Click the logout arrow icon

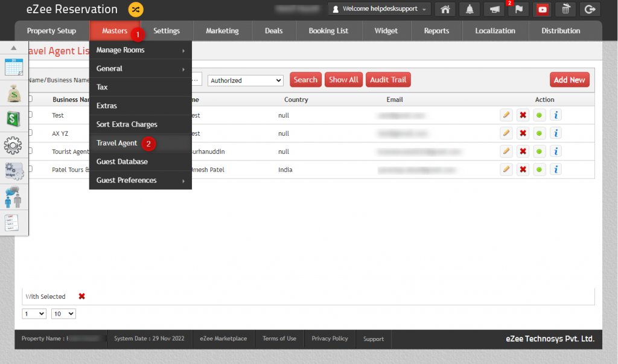click(x=590, y=10)
